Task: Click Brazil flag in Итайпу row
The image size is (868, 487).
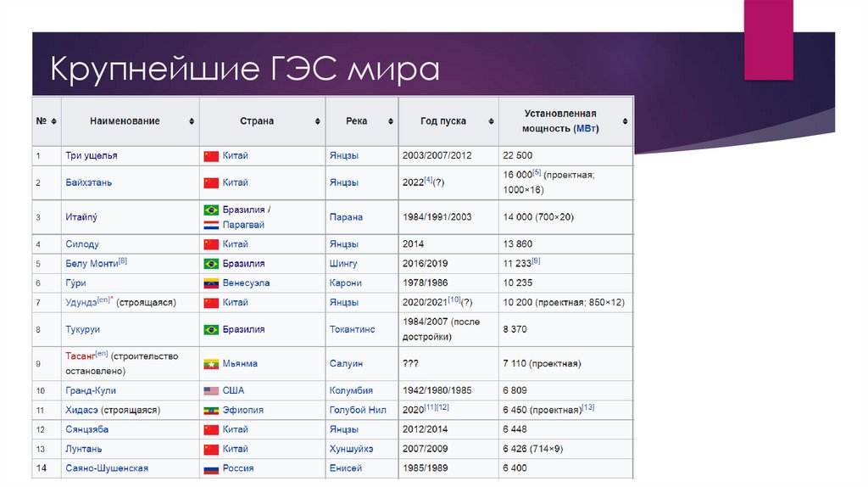Action: tap(211, 210)
